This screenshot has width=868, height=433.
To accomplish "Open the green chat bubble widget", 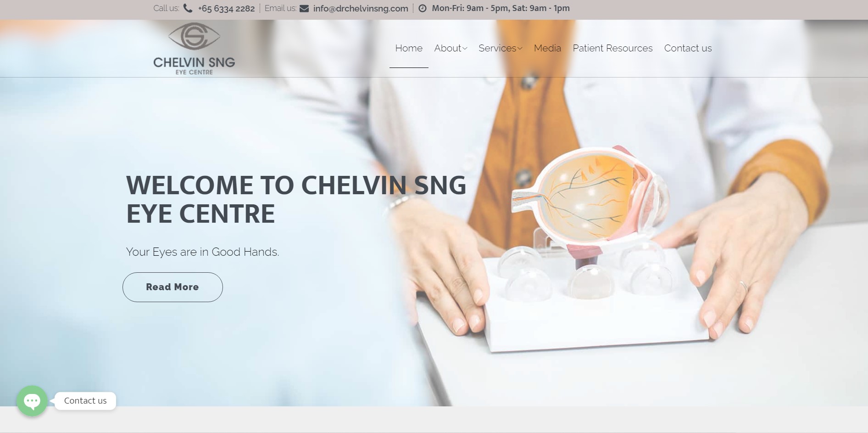I will [32, 401].
